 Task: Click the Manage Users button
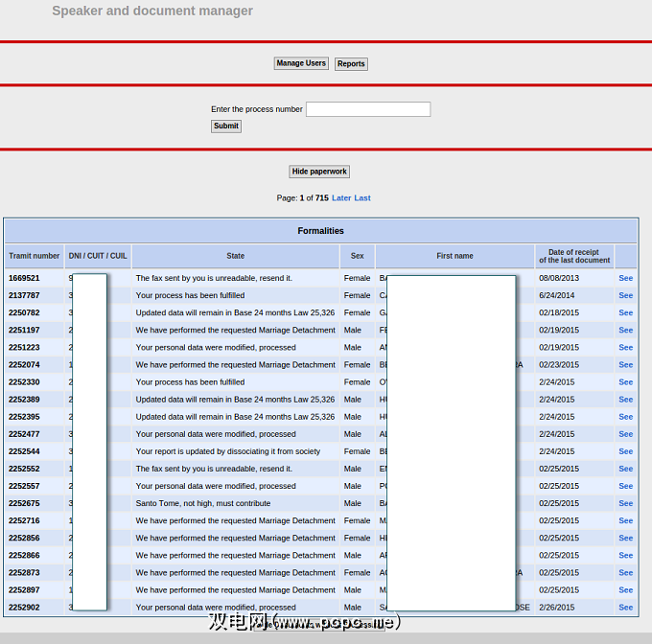pos(301,63)
